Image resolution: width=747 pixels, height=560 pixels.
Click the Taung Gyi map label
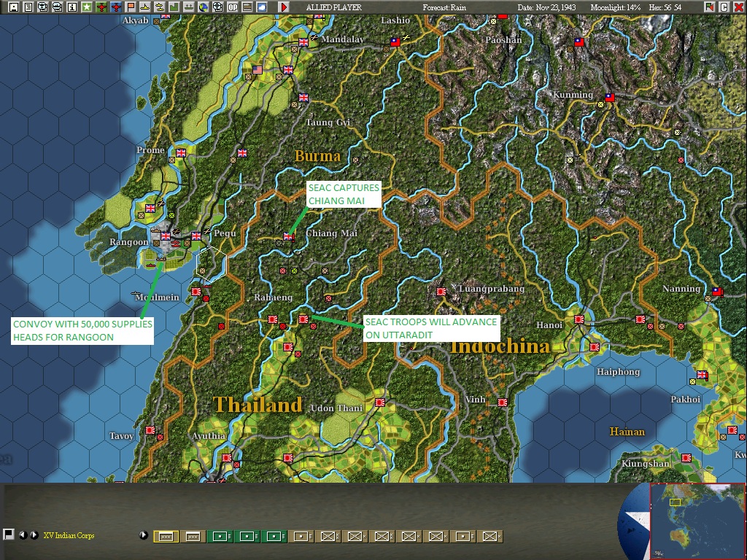pyautogui.click(x=328, y=122)
